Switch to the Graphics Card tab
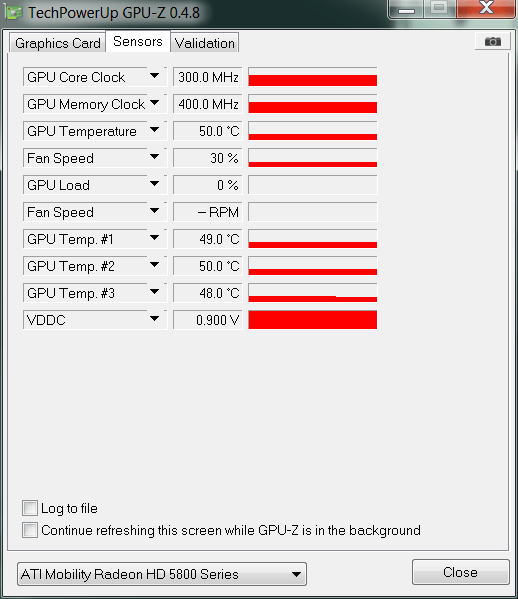The width and height of the screenshot is (518, 599). [57, 43]
